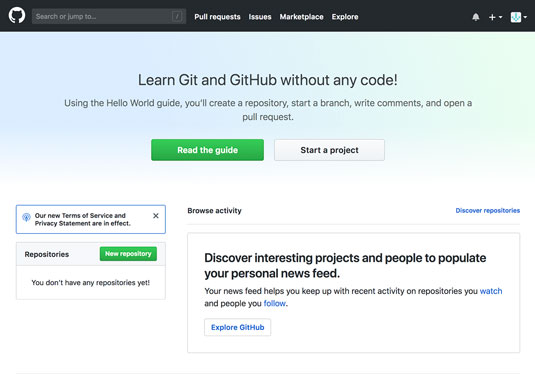Follow the 'follow' link
This screenshot has width=535, height=374.
(x=275, y=303)
